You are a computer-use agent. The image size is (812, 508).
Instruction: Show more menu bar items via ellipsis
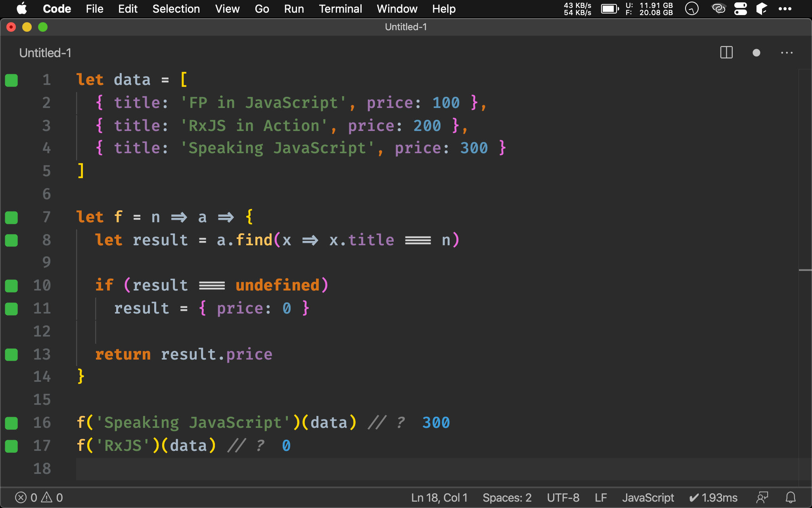tap(785, 9)
